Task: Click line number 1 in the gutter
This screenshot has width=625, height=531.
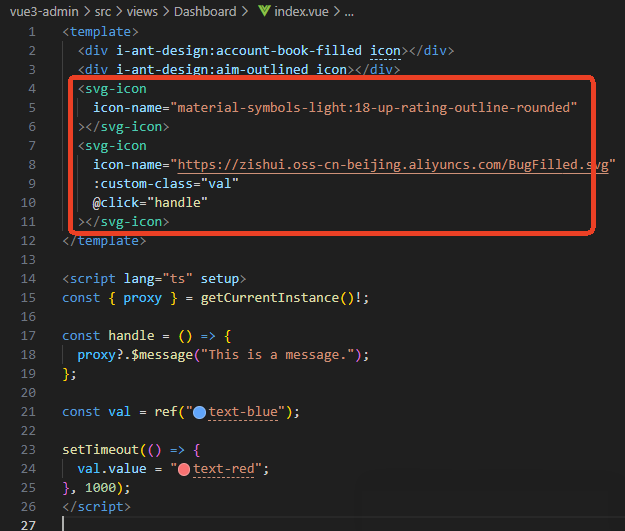Action: click(x=32, y=32)
